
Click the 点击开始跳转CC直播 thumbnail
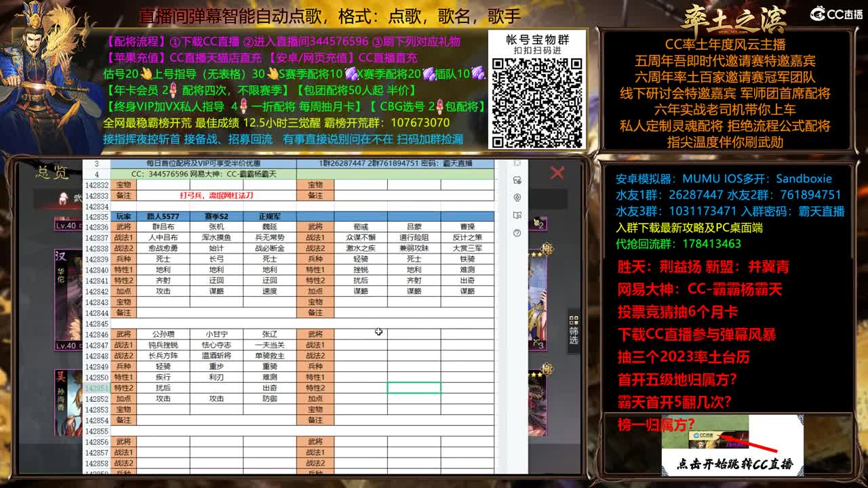tap(732, 445)
